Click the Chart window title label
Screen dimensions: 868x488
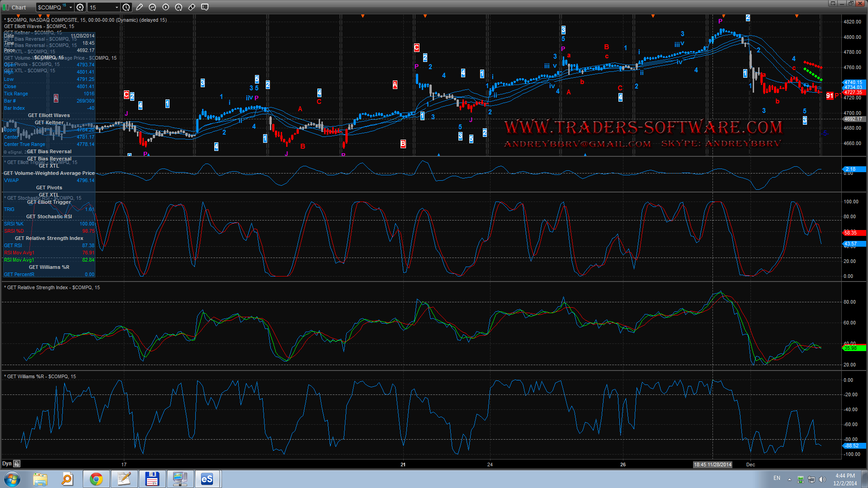(x=19, y=7)
